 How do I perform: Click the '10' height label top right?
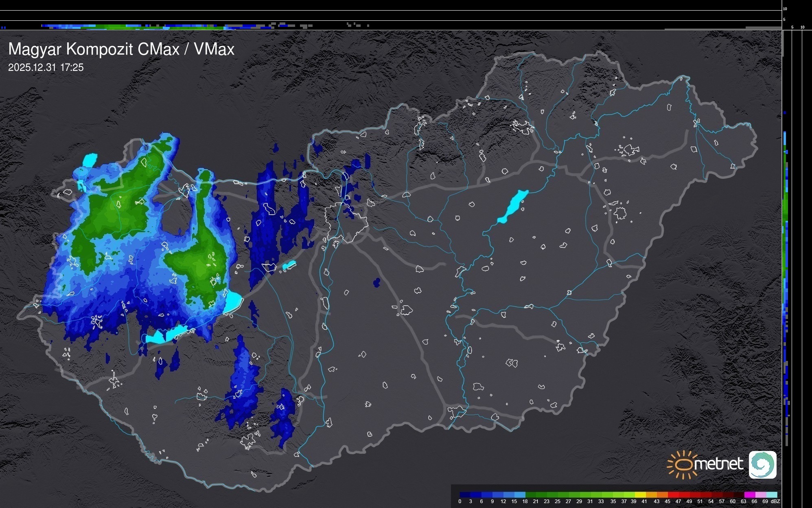(785, 9)
